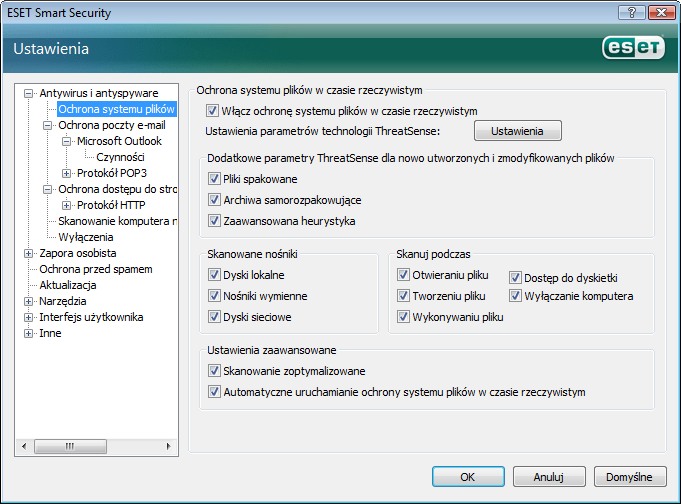Toggle Dyski lokalne checkbox
This screenshot has height=504, width=681.
(214, 275)
